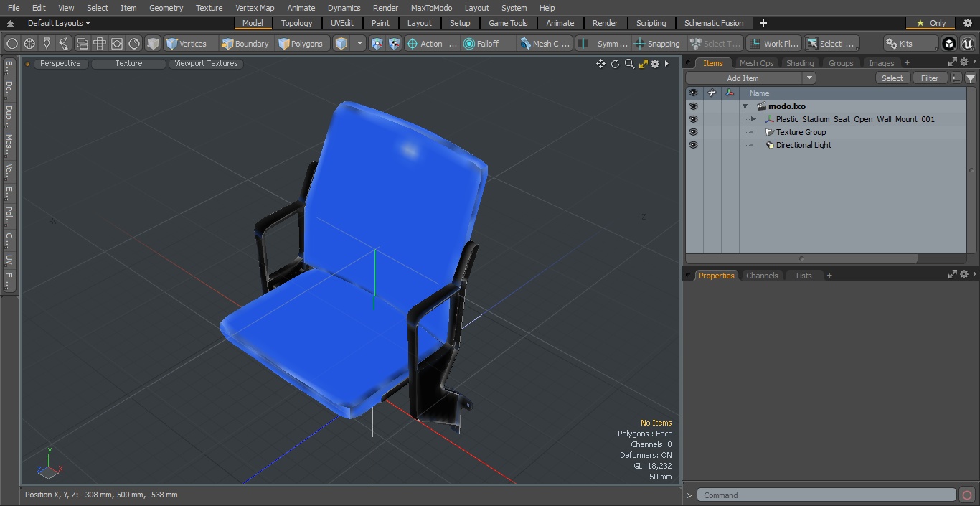This screenshot has height=506, width=980.
Task: Open the Vertex Map menu
Action: [255, 8]
